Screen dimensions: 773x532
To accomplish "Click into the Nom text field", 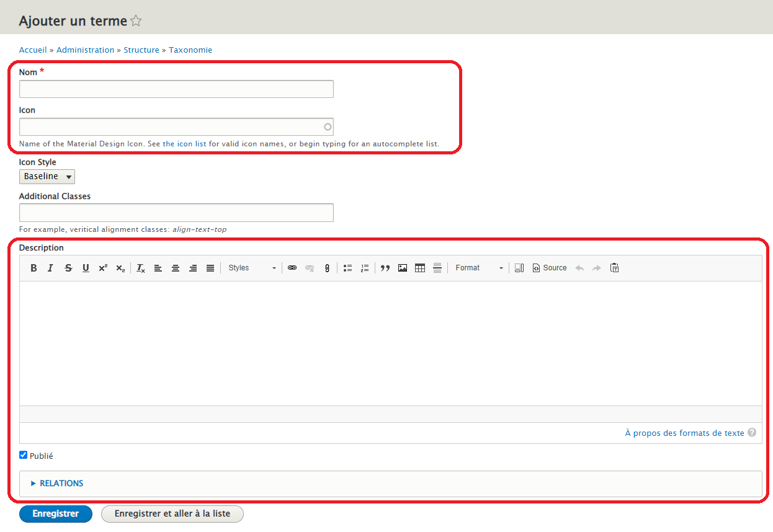I will point(176,89).
